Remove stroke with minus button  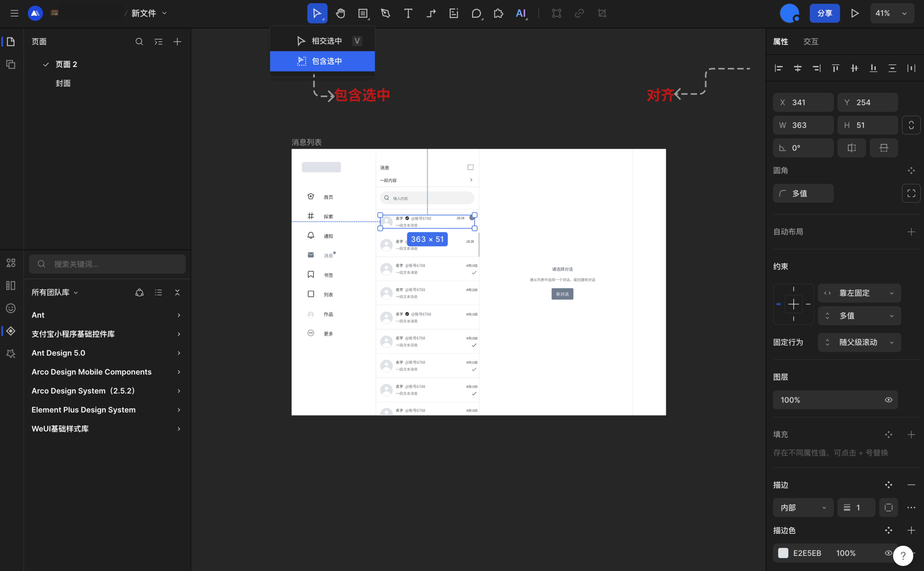point(911,485)
